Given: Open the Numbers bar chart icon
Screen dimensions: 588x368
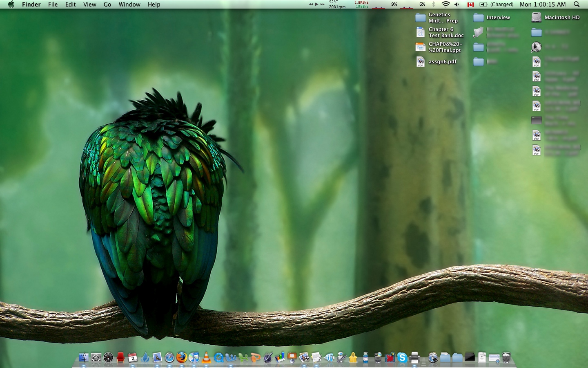Looking at the screenshot, I should (280, 357).
